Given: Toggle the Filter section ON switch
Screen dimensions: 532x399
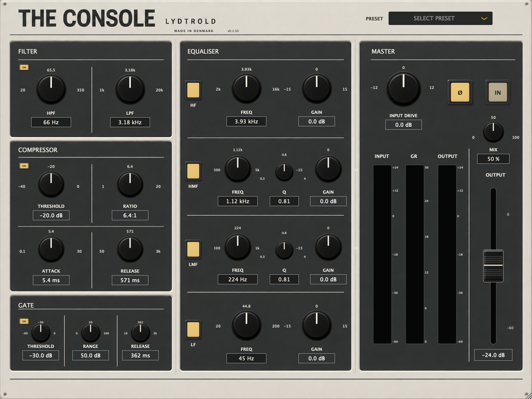Looking at the screenshot, I should coord(24,67).
